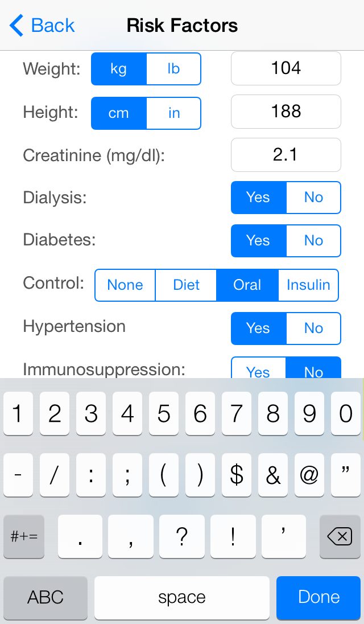
Task: Type the digit 5 key
Action: pyautogui.click(x=164, y=414)
